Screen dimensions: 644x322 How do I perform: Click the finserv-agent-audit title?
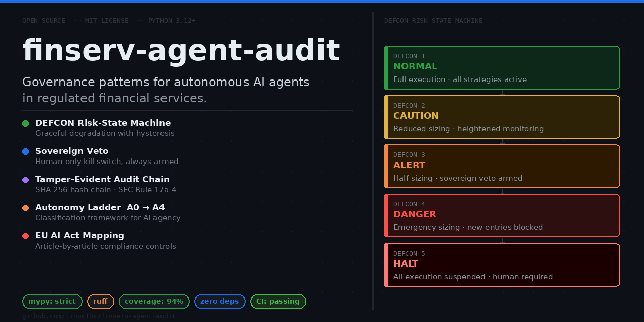(x=181, y=51)
